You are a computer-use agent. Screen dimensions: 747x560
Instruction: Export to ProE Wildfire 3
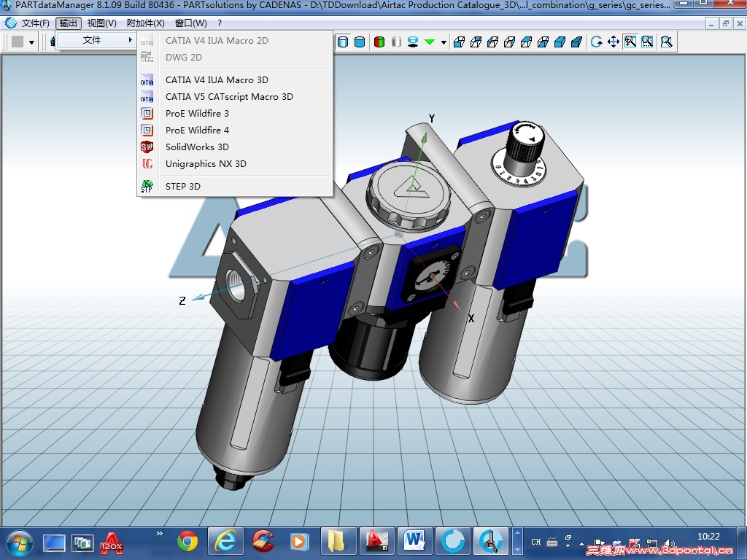[236, 113]
